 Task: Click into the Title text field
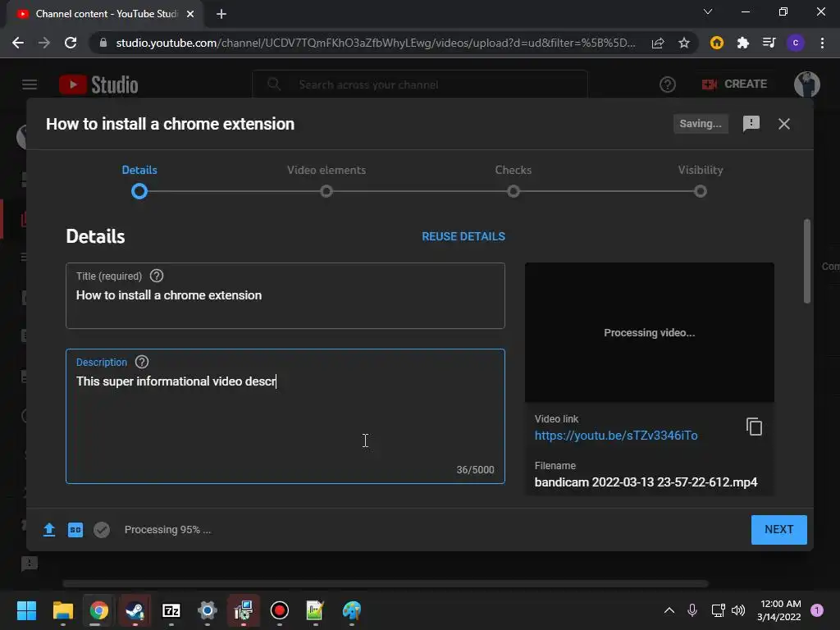[285, 295]
